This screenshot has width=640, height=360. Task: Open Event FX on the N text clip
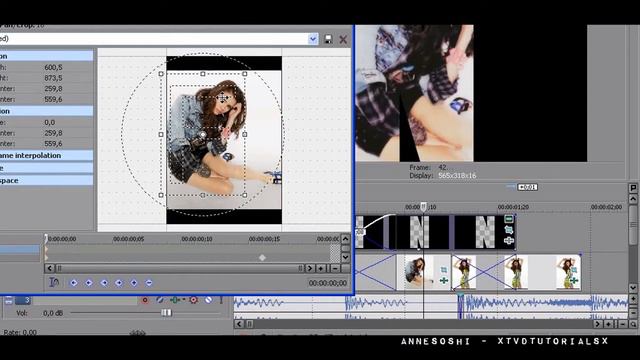coord(509,240)
